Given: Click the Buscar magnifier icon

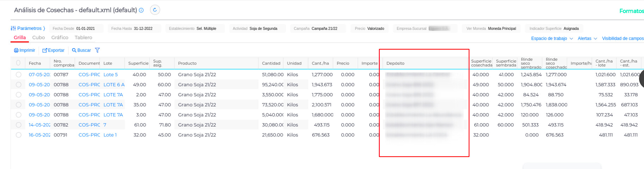Looking at the screenshot, I should click(x=74, y=50).
